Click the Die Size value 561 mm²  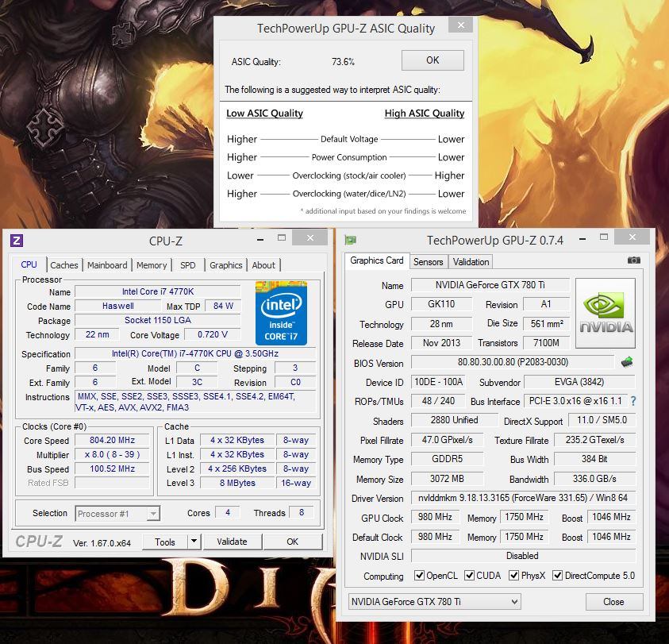pos(547,324)
